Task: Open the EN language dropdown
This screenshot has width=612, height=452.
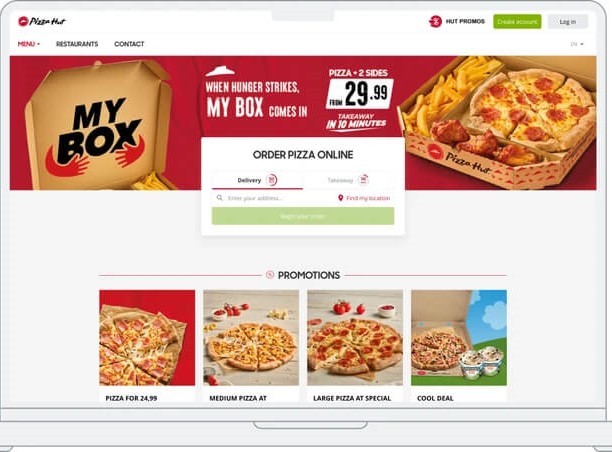Action: point(577,44)
